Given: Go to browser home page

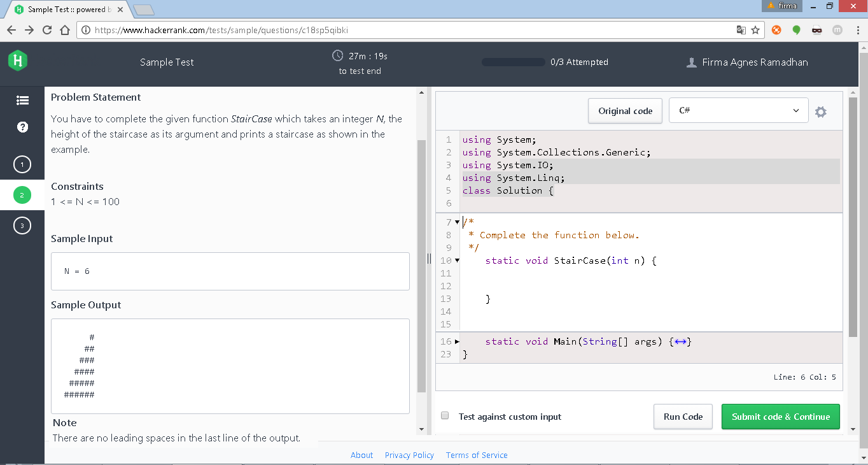Looking at the screenshot, I should point(64,30).
